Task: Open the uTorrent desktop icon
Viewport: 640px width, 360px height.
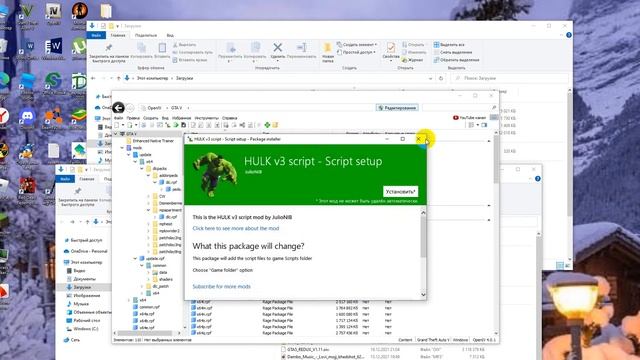Action: [x=79, y=47]
